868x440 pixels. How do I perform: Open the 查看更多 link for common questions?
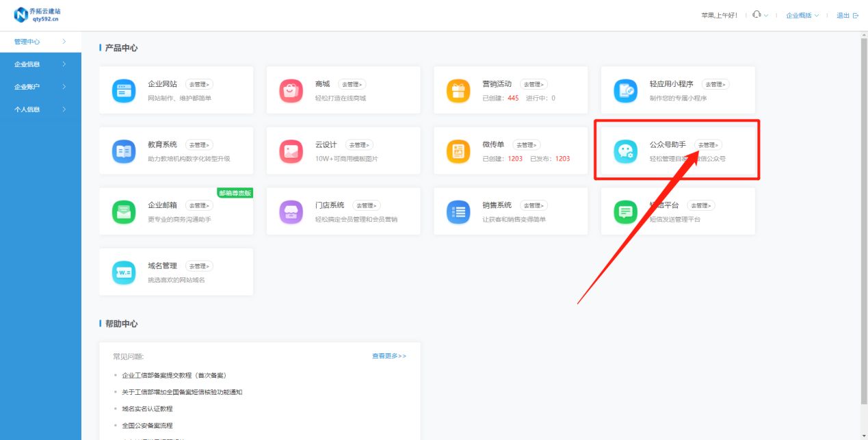click(x=388, y=356)
